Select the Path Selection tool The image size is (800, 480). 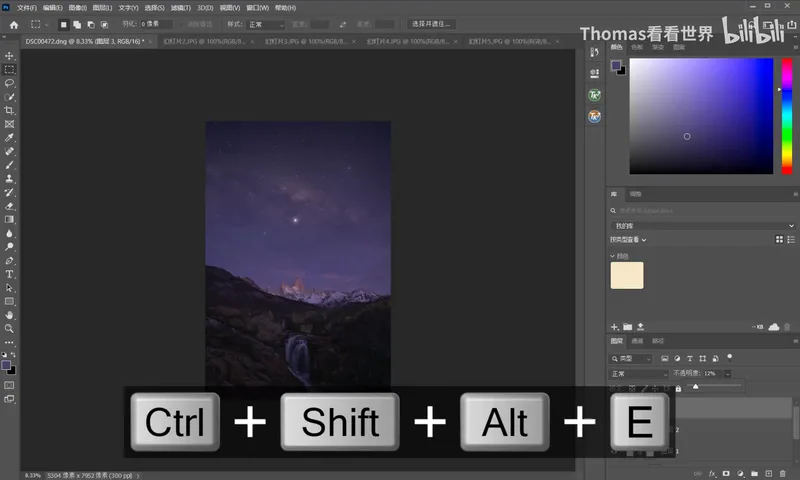click(x=9, y=288)
